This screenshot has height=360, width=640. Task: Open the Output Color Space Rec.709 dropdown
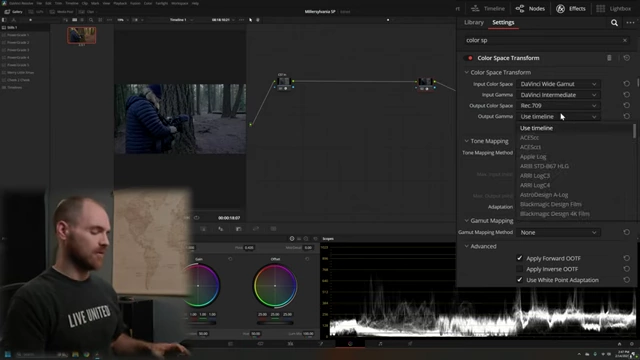click(558, 105)
